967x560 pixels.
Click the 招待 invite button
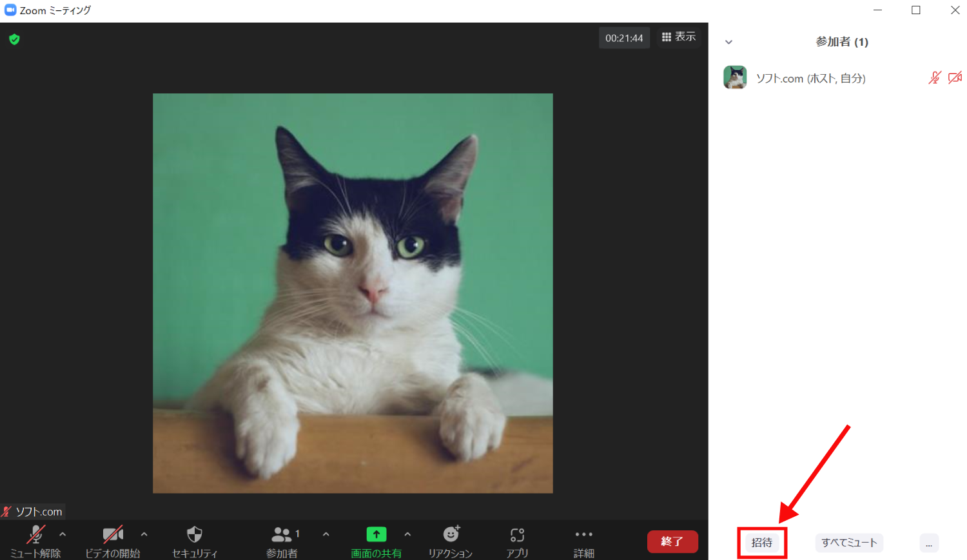[762, 543]
